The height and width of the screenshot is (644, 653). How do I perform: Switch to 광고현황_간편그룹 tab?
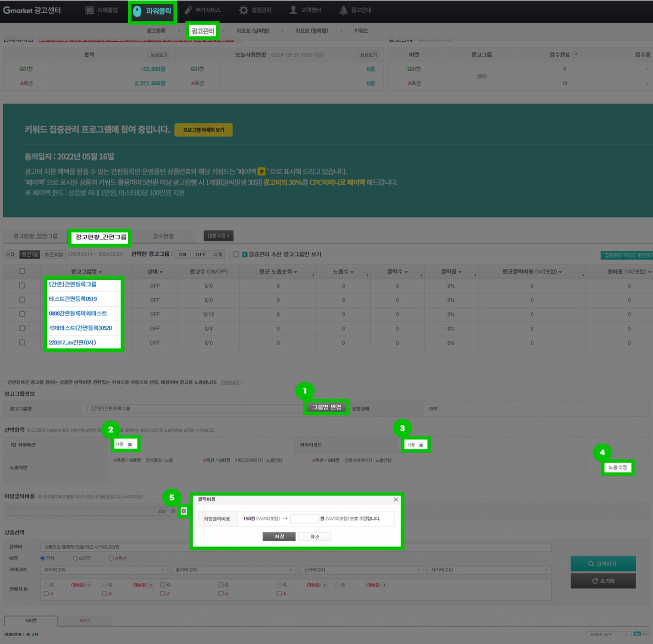pos(100,237)
